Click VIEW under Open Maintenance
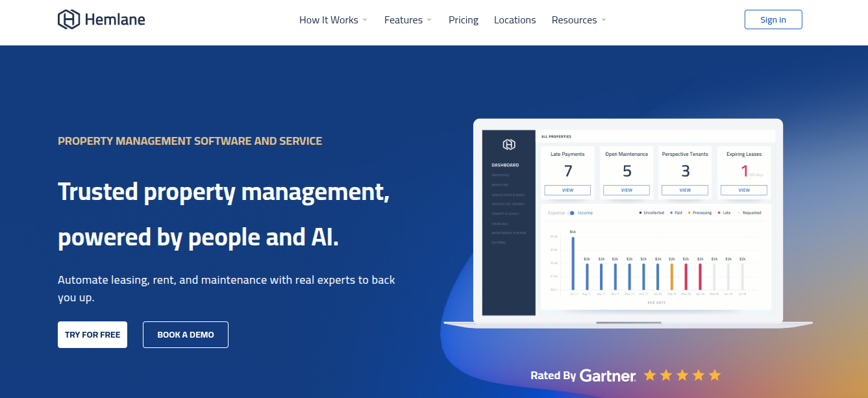The width and height of the screenshot is (868, 398). click(626, 190)
